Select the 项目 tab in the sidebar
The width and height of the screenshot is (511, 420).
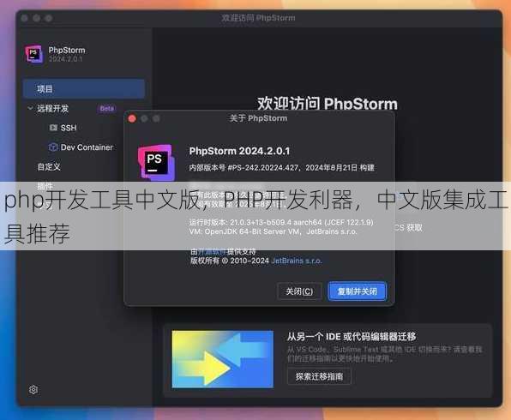tap(84, 88)
